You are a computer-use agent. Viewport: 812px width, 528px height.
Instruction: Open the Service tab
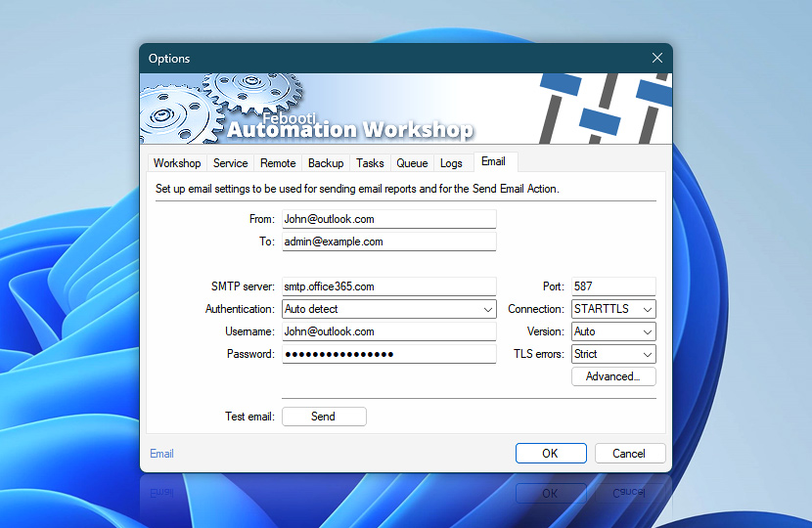pyautogui.click(x=231, y=163)
